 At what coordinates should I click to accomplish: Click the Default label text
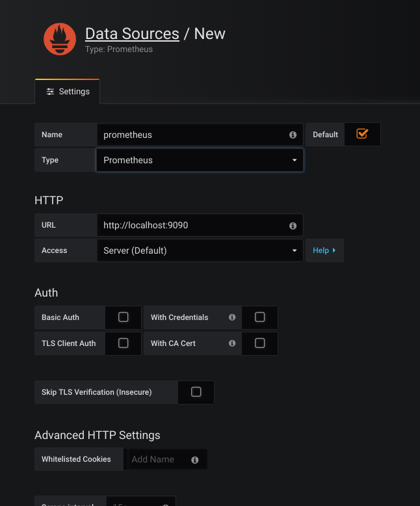click(x=325, y=135)
